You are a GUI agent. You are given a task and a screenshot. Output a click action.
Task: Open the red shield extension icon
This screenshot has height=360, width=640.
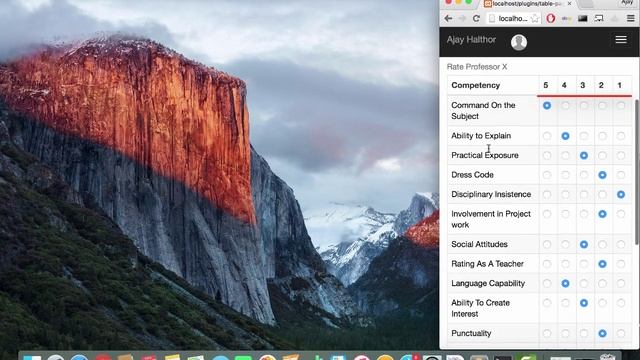pos(551,18)
